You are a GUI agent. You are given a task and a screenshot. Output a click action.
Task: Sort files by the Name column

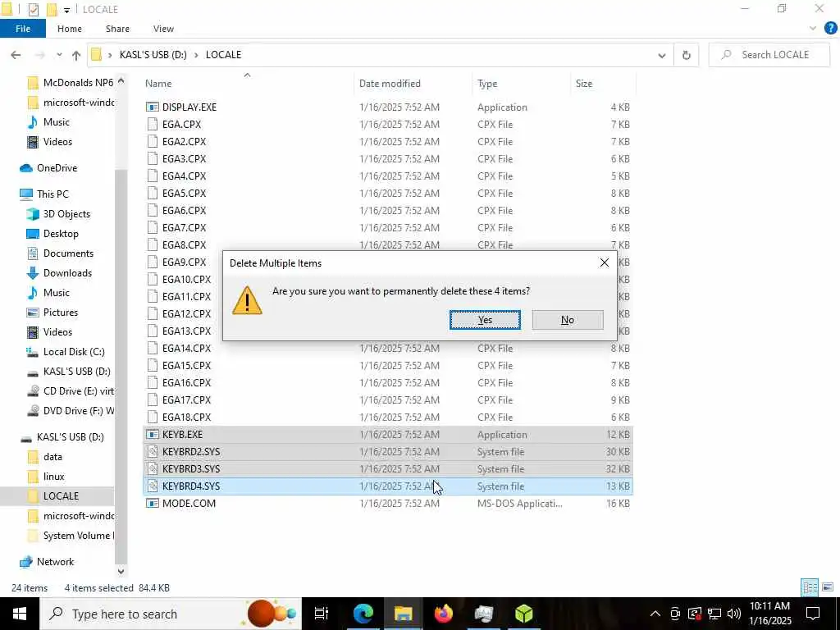pyautogui.click(x=158, y=84)
